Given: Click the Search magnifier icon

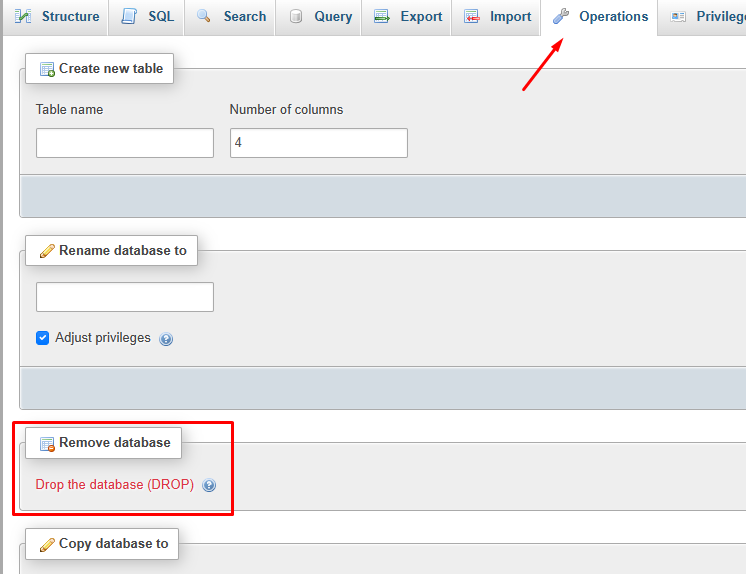Looking at the screenshot, I should (204, 17).
